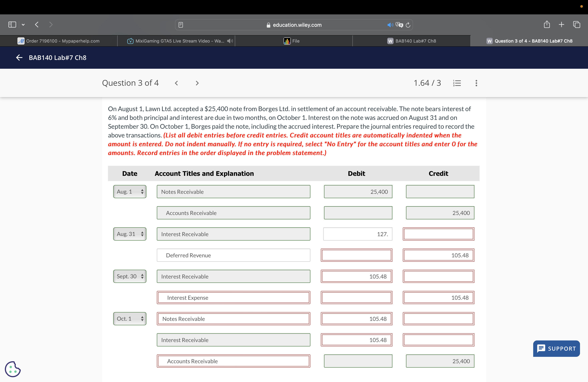Click the Aug. 31 debit amount field
This screenshot has height=382, width=588.
(x=357, y=234)
